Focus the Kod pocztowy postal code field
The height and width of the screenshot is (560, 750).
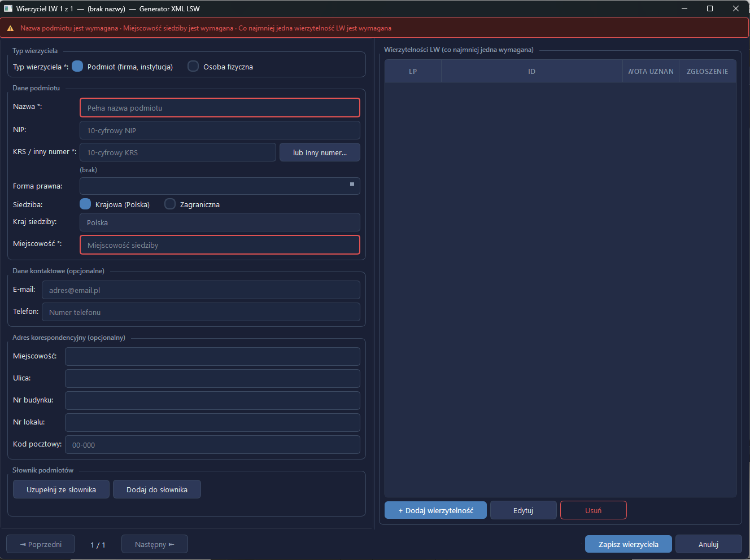coord(212,445)
